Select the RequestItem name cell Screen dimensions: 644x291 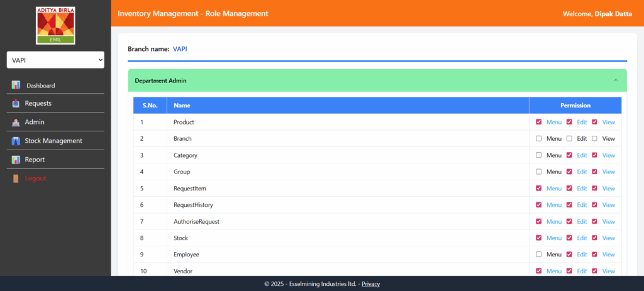coord(348,189)
